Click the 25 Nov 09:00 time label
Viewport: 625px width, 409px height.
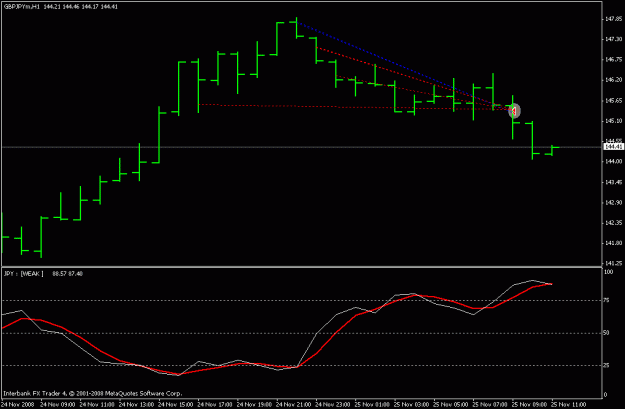(x=530, y=405)
